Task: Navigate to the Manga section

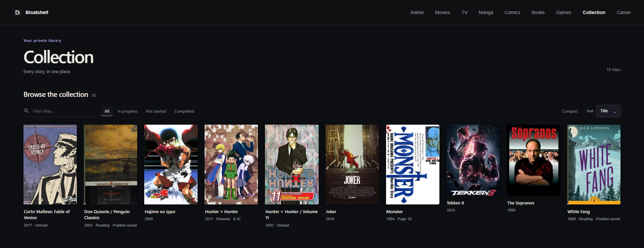Action: tap(486, 12)
